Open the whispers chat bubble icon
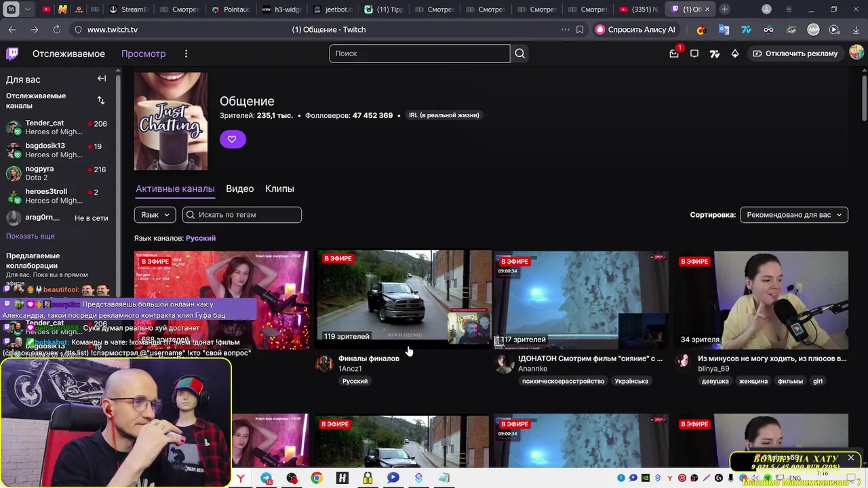This screenshot has width=868, height=488. coord(694,54)
